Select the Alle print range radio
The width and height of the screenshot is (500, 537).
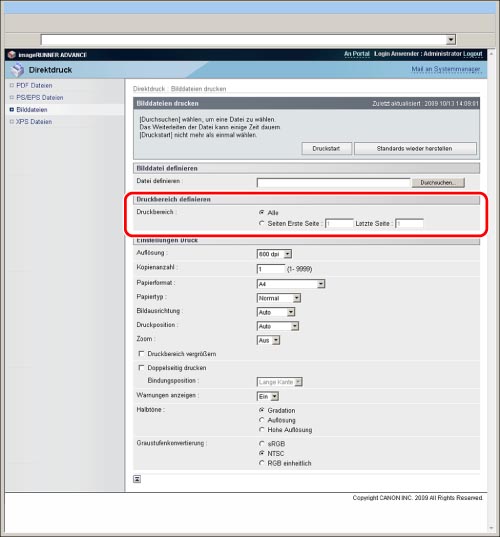262,212
